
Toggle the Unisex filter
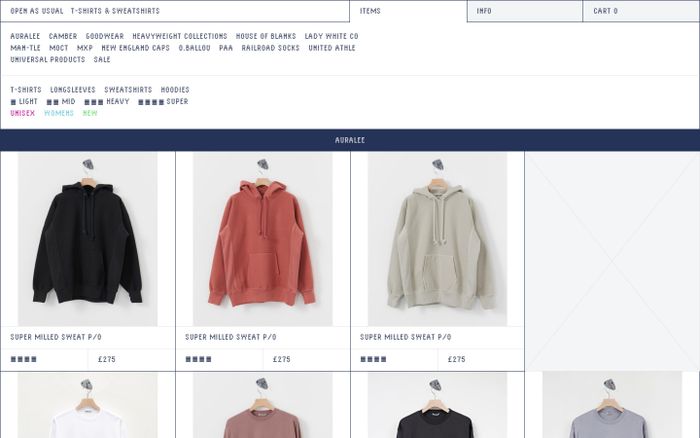(23, 113)
